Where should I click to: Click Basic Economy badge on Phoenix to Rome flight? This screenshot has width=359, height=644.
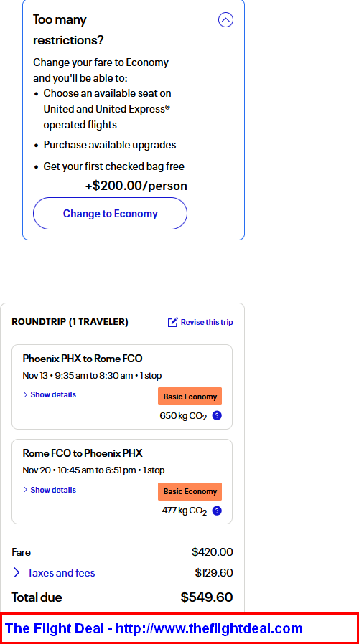click(190, 397)
